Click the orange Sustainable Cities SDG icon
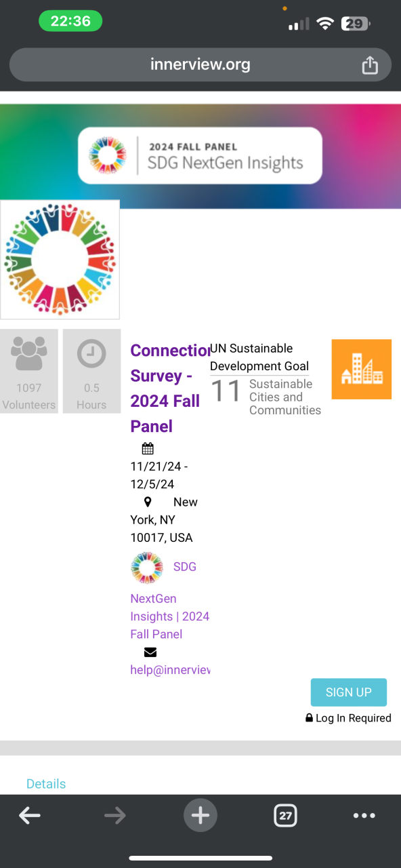 (x=362, y=369)
